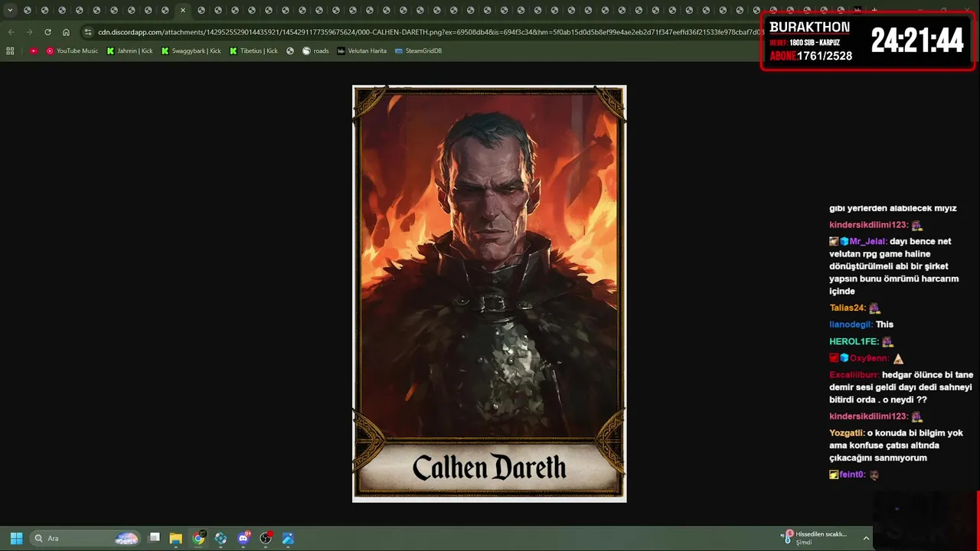The width and height of the screenshot is (980, 551).
Task: Click username HEROL1FE in chat
Action: (x=854, y=341)
